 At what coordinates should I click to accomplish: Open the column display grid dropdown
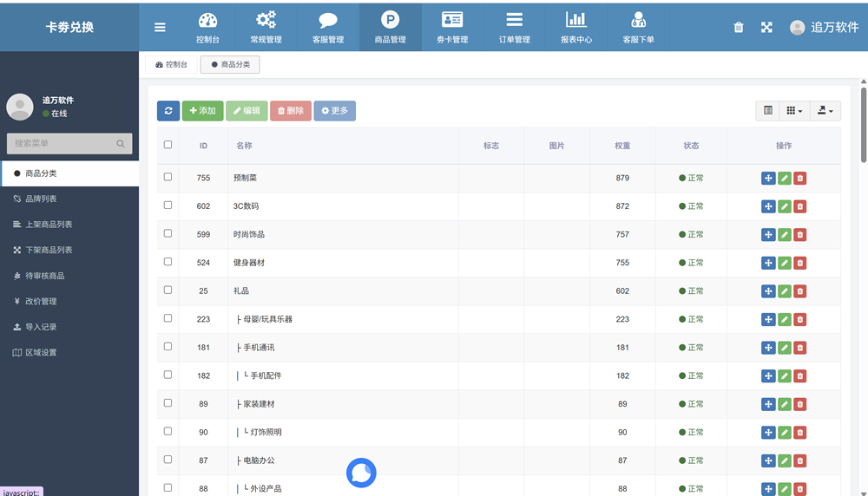click(x=794, y=111)
